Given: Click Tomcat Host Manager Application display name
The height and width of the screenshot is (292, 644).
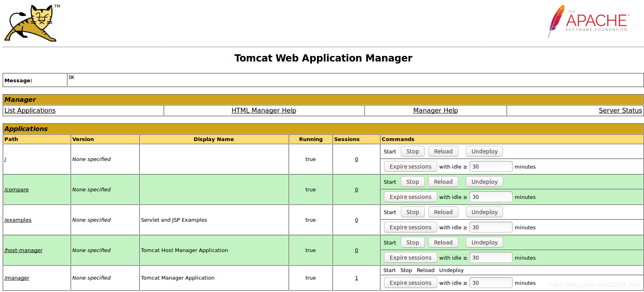Looking at the screenshot, I should (x=184, y=250).
